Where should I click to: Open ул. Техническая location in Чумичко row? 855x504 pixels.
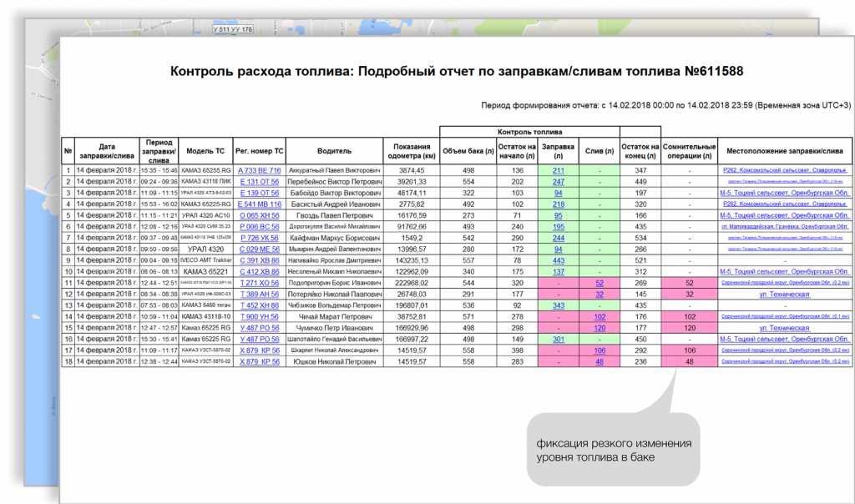tap(785, 328)
